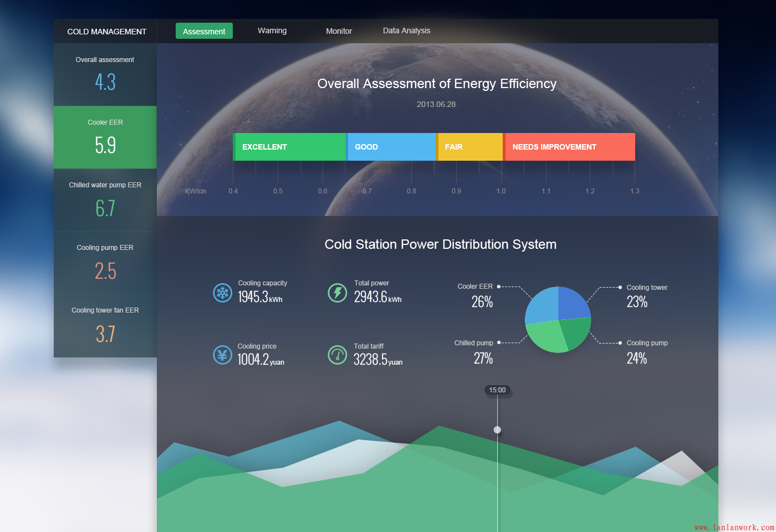Click the blue GOOD rating segment

coord(391,147)
